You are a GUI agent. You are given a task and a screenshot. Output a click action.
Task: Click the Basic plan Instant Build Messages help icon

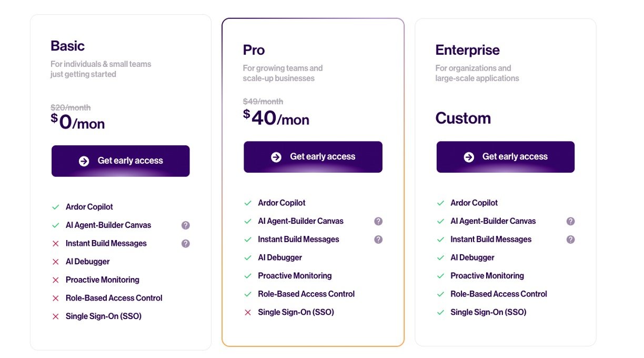pyautogui.click(x=185, y=244)
